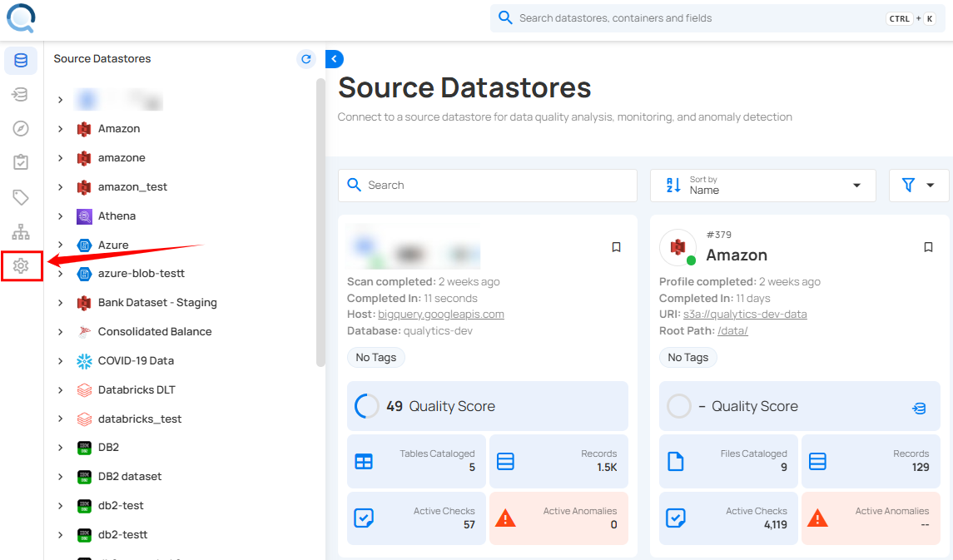Open the Sort by Name dropdown
953x560 pixels.
click(x=762, y=186)
